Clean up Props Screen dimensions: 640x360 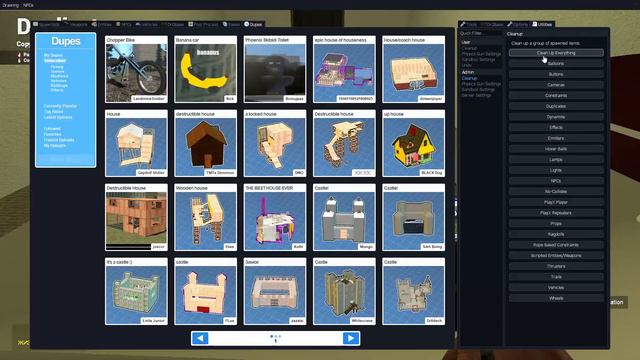(x=556, y=224)
